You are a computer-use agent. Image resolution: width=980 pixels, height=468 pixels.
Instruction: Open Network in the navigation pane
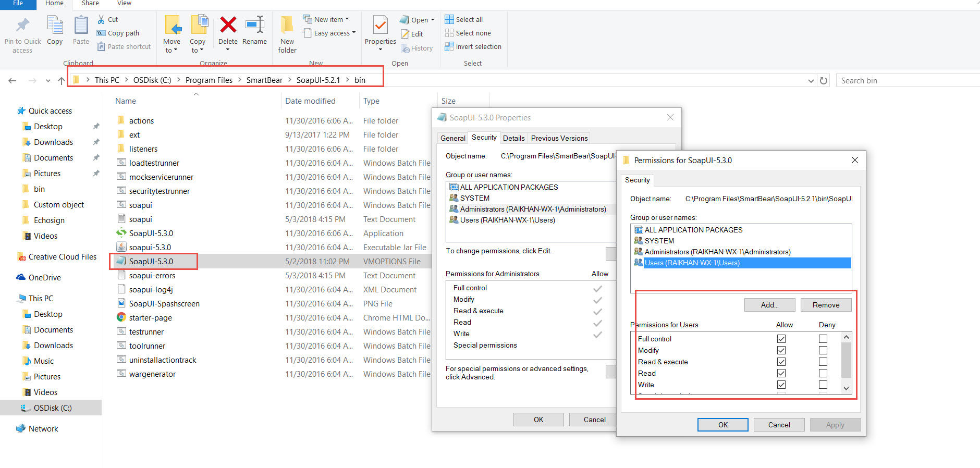point(43,429)
